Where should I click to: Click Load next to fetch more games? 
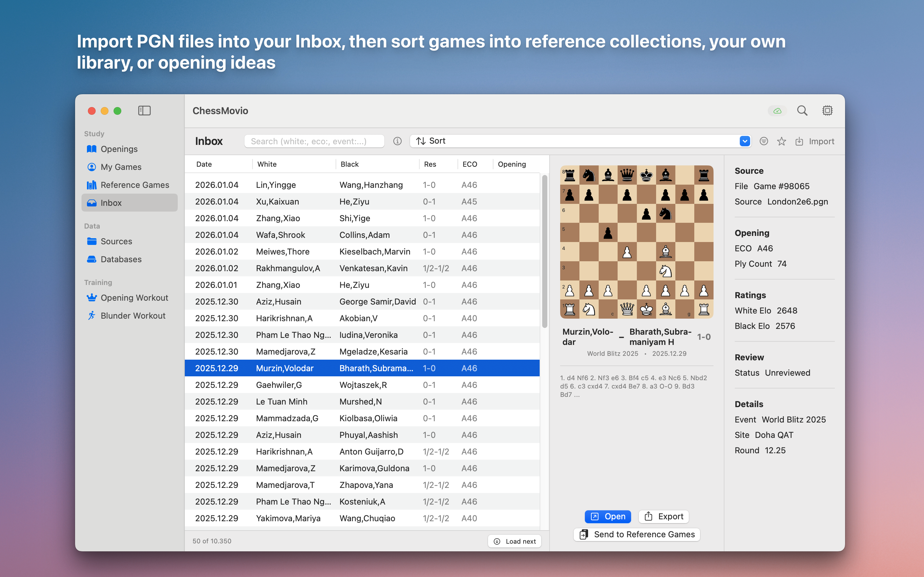pos(514,541)
